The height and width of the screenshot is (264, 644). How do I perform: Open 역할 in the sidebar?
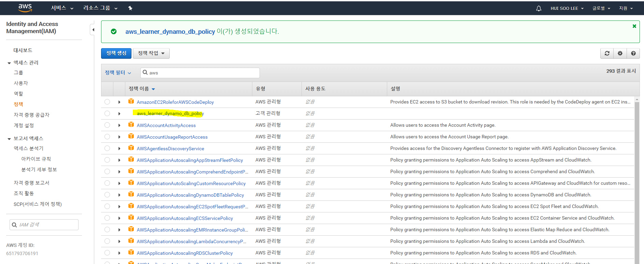pos(18,94)
